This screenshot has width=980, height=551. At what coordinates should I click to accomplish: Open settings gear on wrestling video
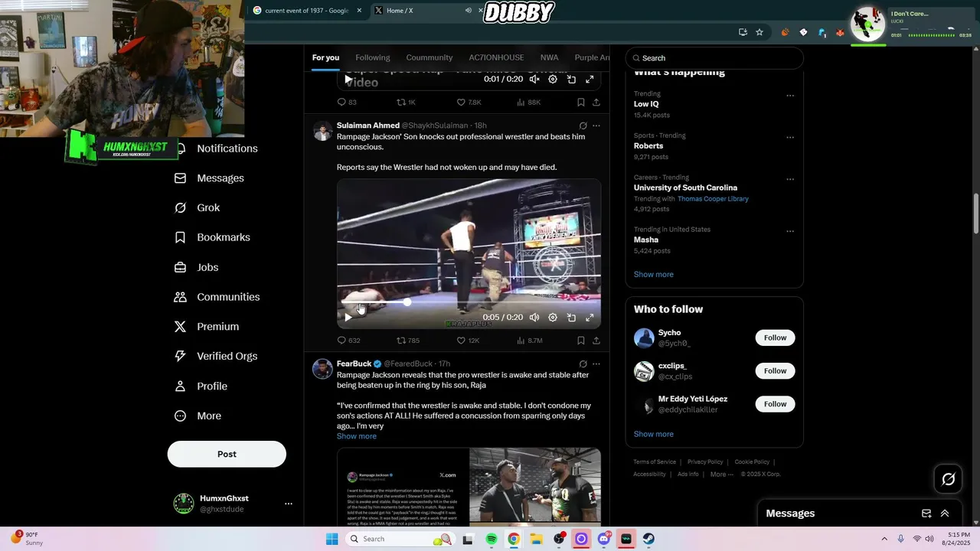click(x=553, y=318)
